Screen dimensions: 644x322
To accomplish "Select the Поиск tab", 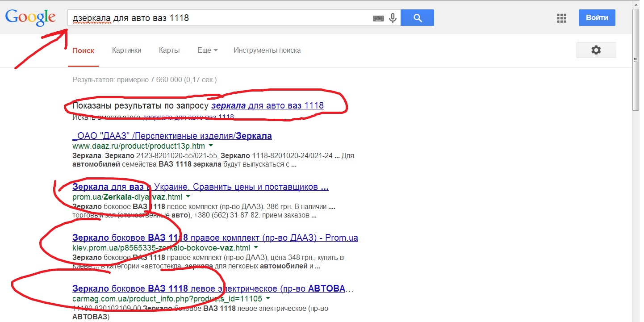I will point(84,50).
